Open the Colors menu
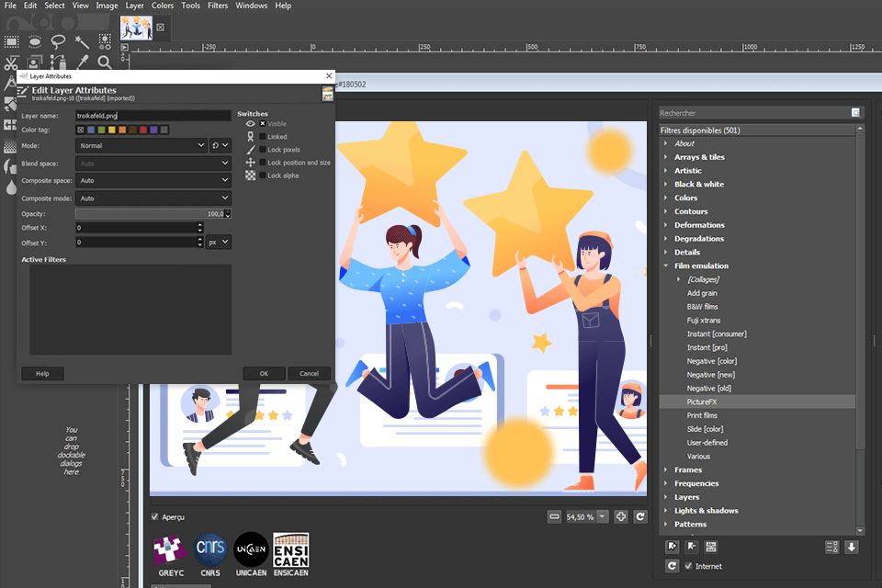The width and height of the screenshot is (882, 588). point(162,6)
